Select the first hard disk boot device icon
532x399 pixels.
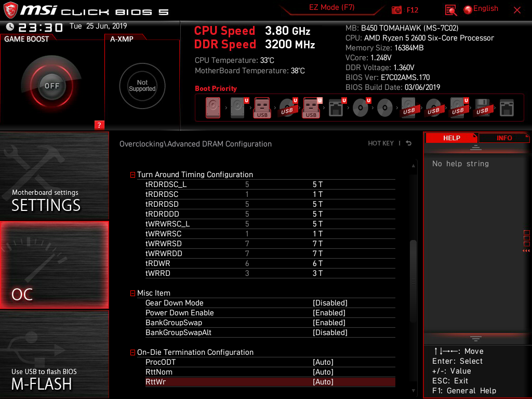click(x=212, y=108)
